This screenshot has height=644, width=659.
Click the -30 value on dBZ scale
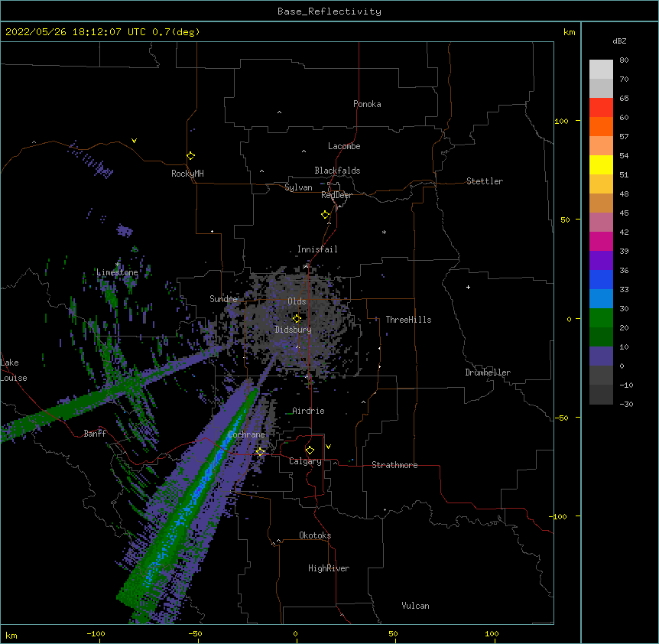click(626, 405)
